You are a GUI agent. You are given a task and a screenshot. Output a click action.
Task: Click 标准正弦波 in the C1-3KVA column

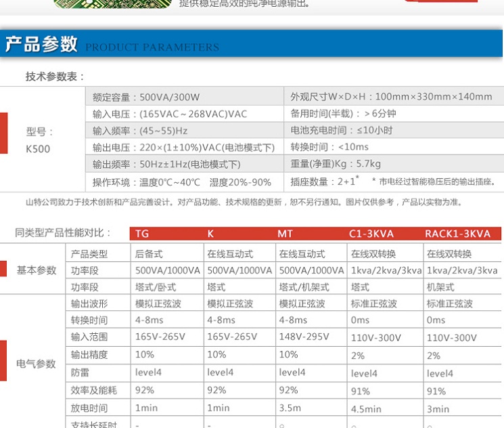[374, 303]
